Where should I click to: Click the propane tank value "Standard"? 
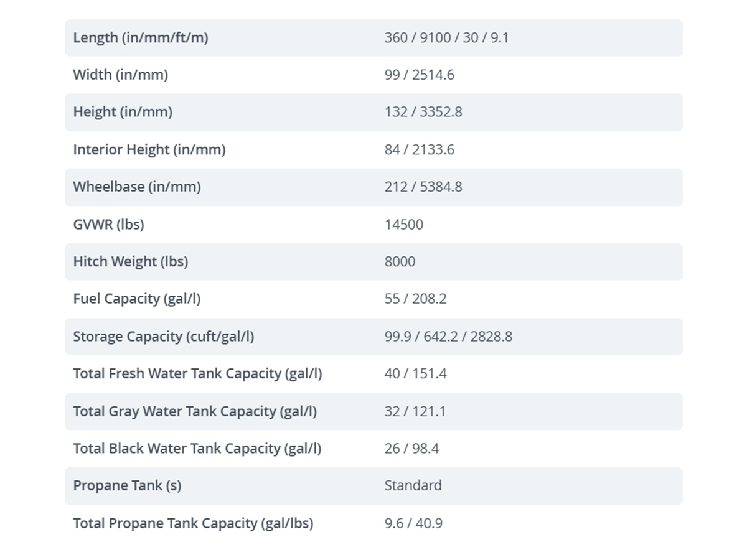pyautogui.click(x=413, y=486)
